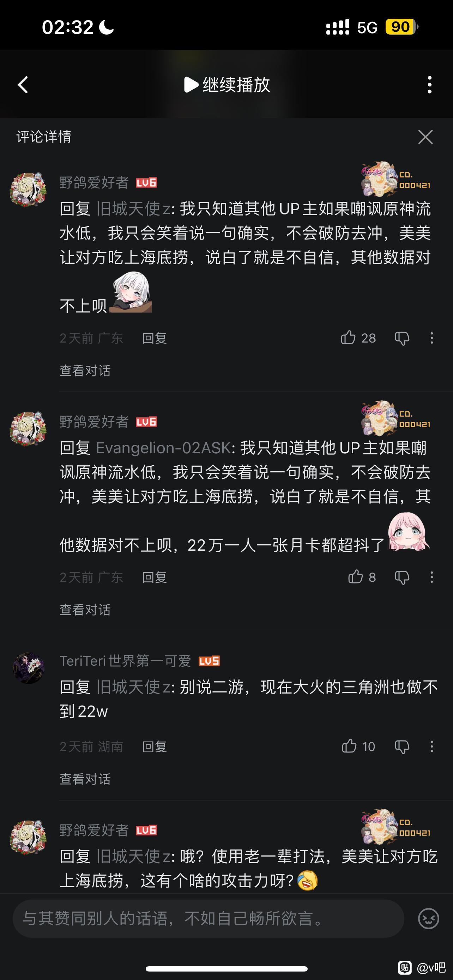Close the 评论详情 panel
Viewport: 453px width, 980px height.
point(425,137)
